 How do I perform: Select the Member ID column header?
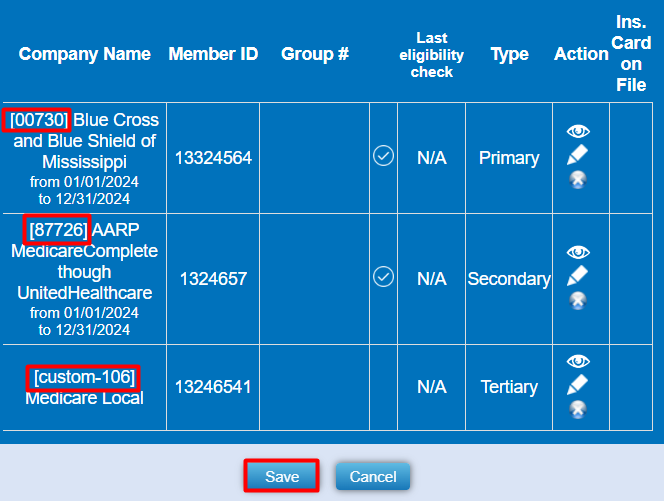coord(213,54)
